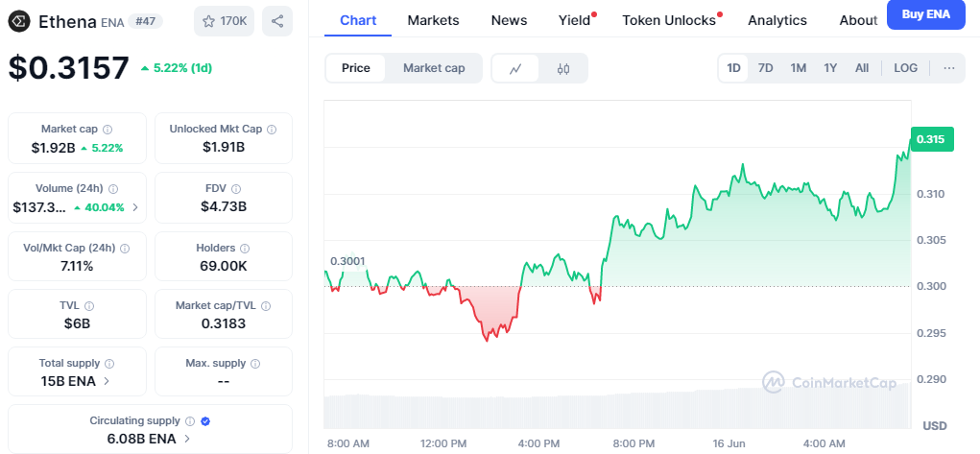Open the share icon button

(277, 21)
